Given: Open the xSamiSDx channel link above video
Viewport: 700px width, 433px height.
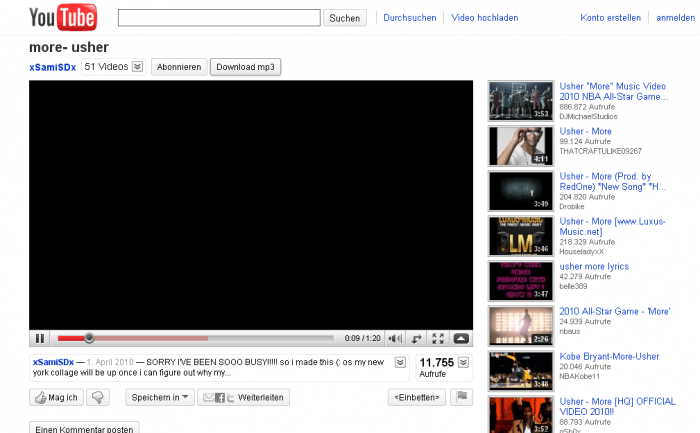Looking at the screenshot, I should click(x=53, y=67).
